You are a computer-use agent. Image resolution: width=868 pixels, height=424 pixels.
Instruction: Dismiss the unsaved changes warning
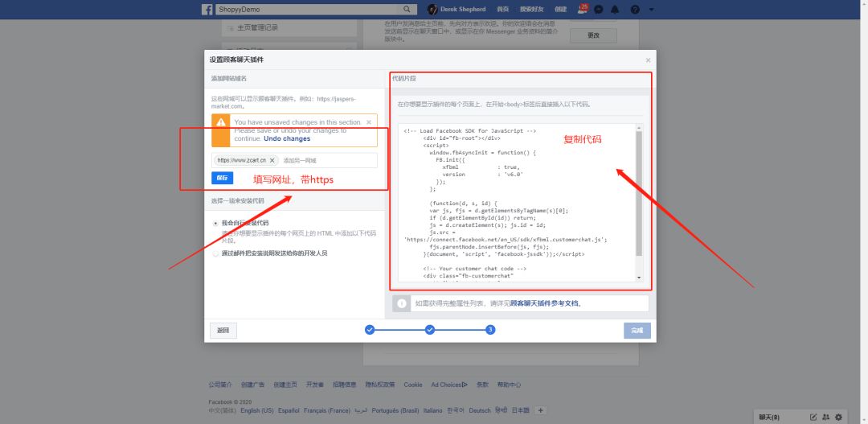[369, 122]
